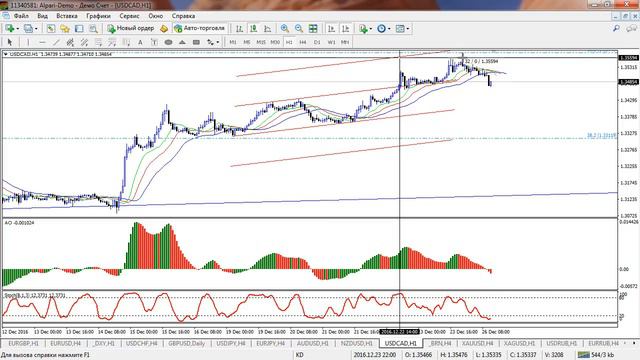The image size is (640, 360).
Task: Click the templates icon
Action: 400,29
